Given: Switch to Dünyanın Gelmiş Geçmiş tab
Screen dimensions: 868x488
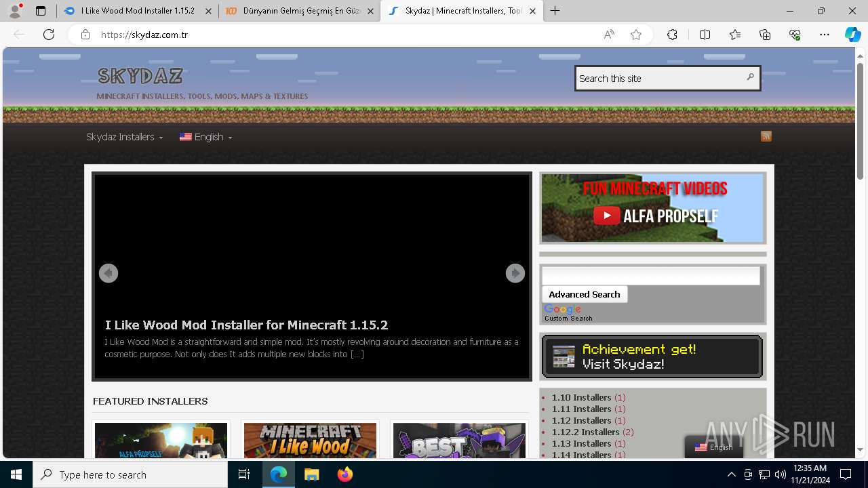Looking at the screenshot, I should click(299, 11).
